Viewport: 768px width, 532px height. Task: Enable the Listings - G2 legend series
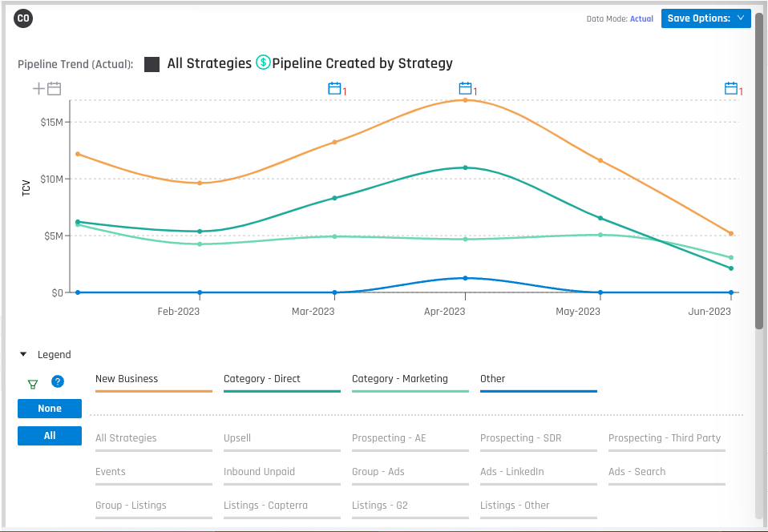410,509
